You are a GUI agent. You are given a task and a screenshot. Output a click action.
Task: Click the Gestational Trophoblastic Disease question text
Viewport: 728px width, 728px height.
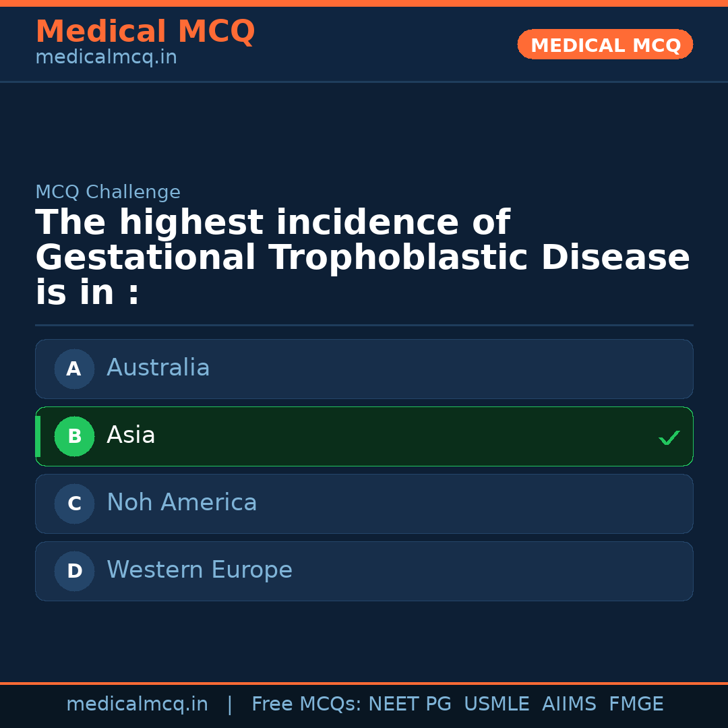pyautogui.click(x=363, y=257)
